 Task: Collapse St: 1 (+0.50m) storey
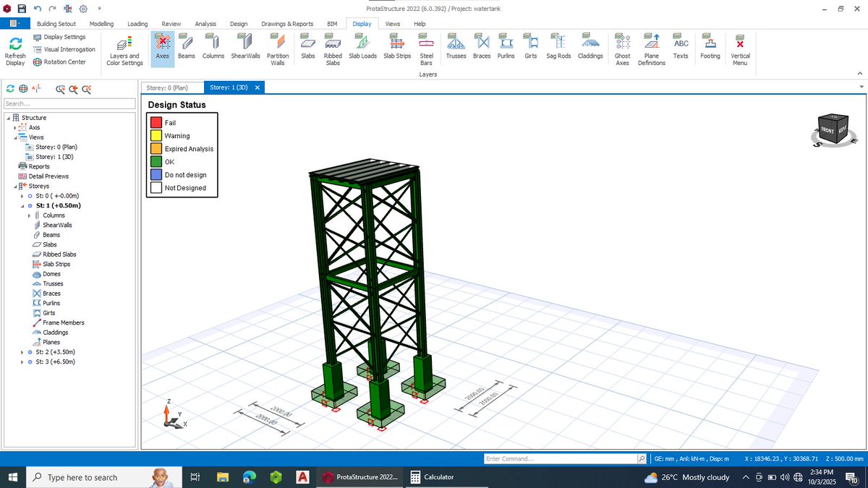coord(22,205)
